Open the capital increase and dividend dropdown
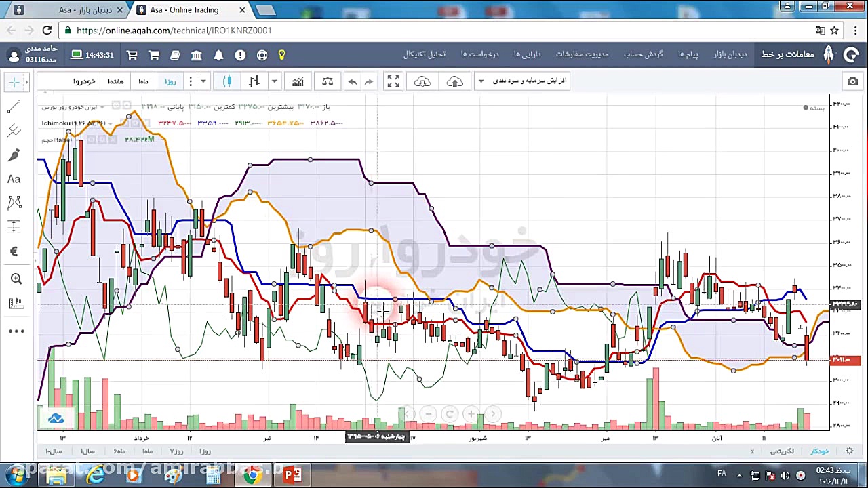Screen dimensions: 868x488 click(522, 81)
